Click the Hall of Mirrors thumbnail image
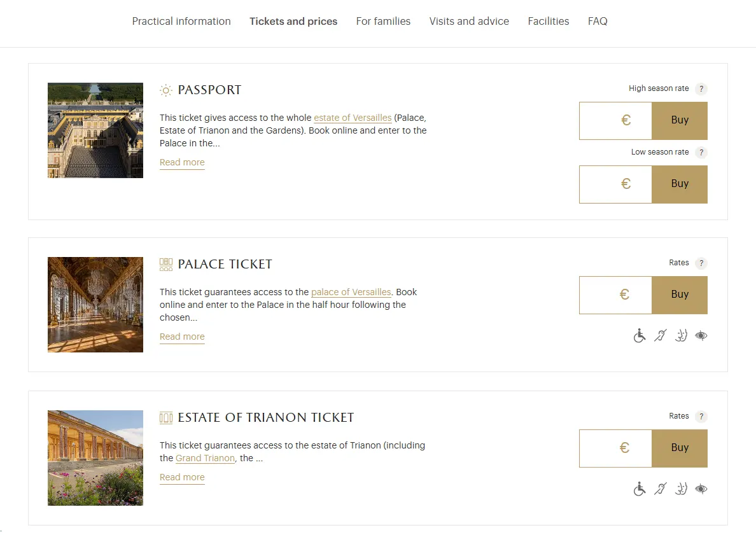This screenshot has height=542, width=756. click(95, 305)
